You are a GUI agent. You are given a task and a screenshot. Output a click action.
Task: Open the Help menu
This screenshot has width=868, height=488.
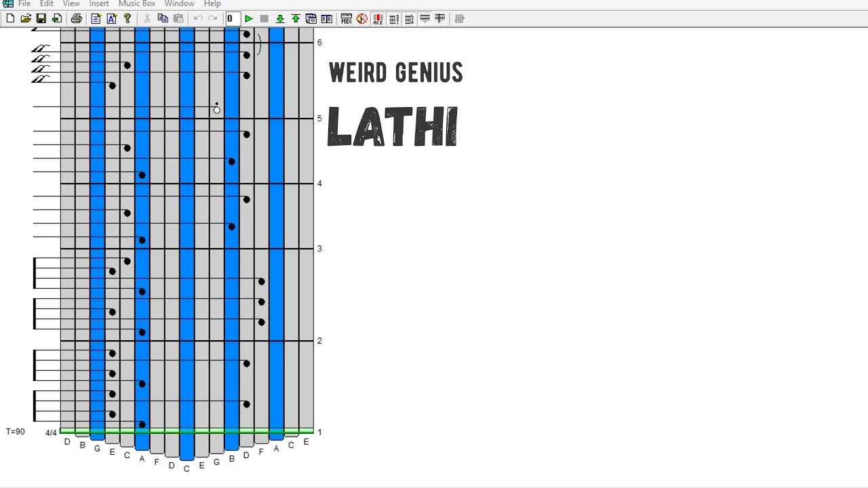click(212, 3)
